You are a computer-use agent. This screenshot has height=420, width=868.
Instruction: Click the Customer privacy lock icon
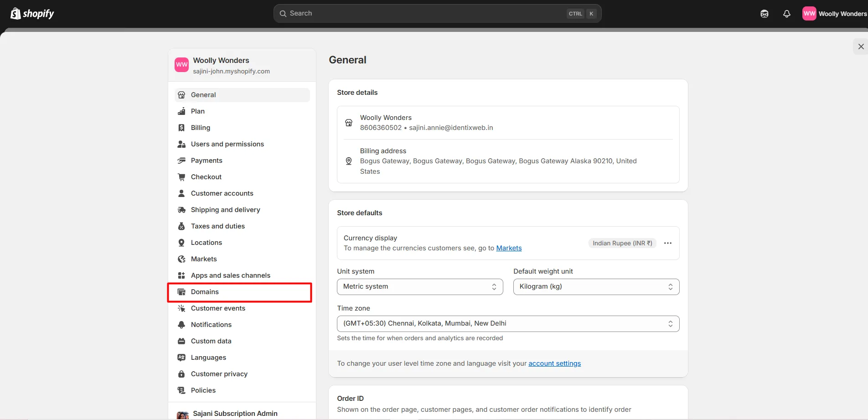(x=181, y=374)
